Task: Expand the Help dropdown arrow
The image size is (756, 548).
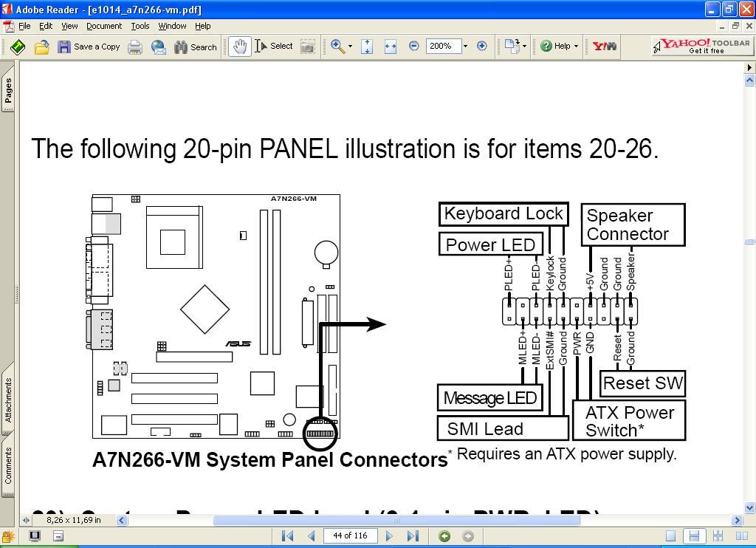Action: click(x=576, y=47)
